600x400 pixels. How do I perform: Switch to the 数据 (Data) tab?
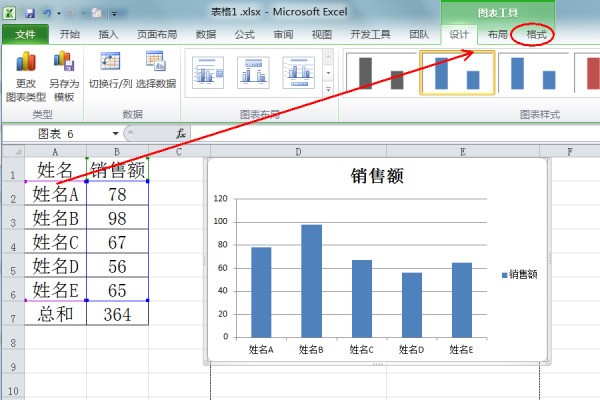coord(206,35)
